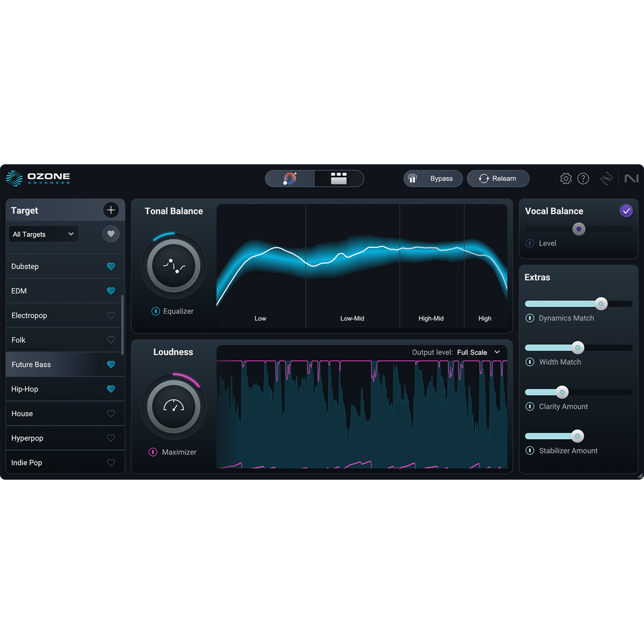Click the tonal balance curve display
The image size is (644, 644).
[362, 266]
